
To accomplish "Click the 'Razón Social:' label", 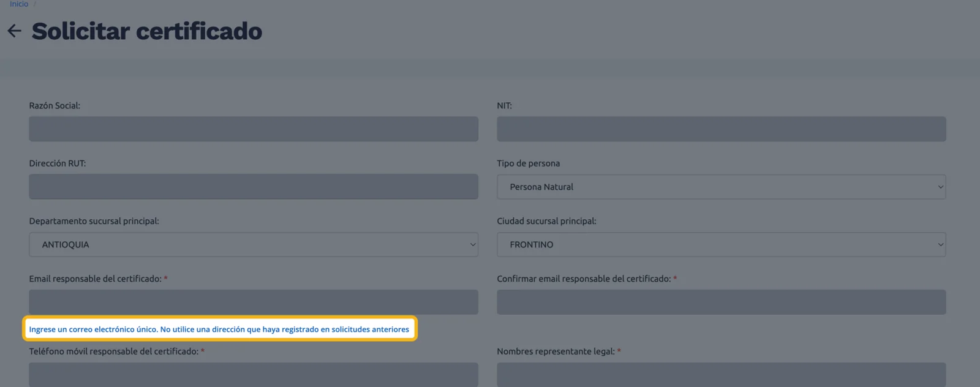I will (55, 105).
